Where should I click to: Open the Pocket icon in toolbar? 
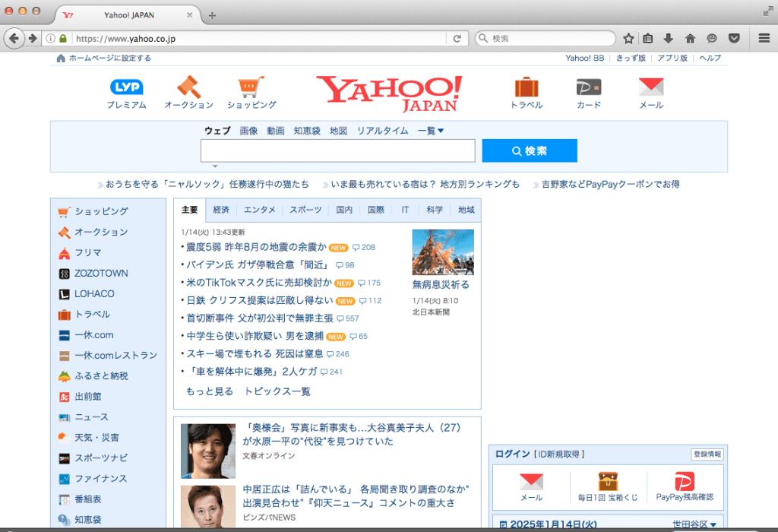point(734,38)
